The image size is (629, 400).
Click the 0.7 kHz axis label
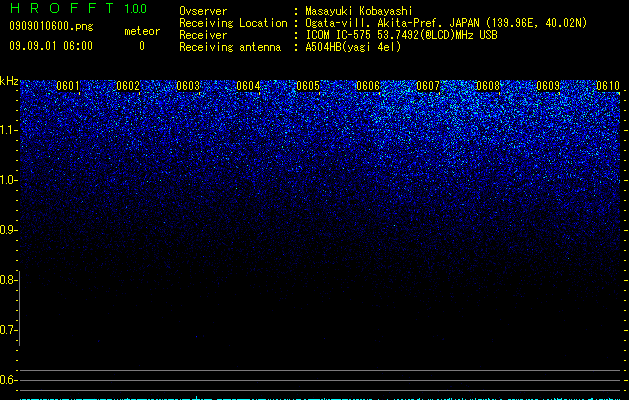(8, 330)
